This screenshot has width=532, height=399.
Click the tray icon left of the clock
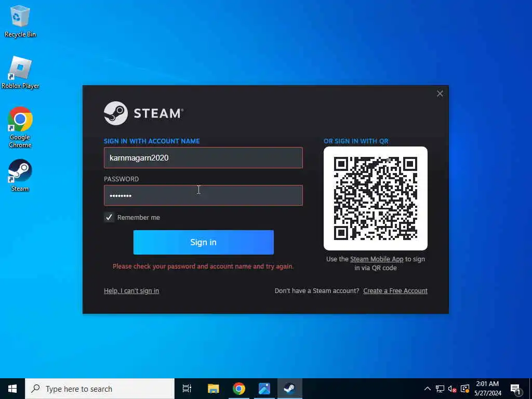(465, 389)
